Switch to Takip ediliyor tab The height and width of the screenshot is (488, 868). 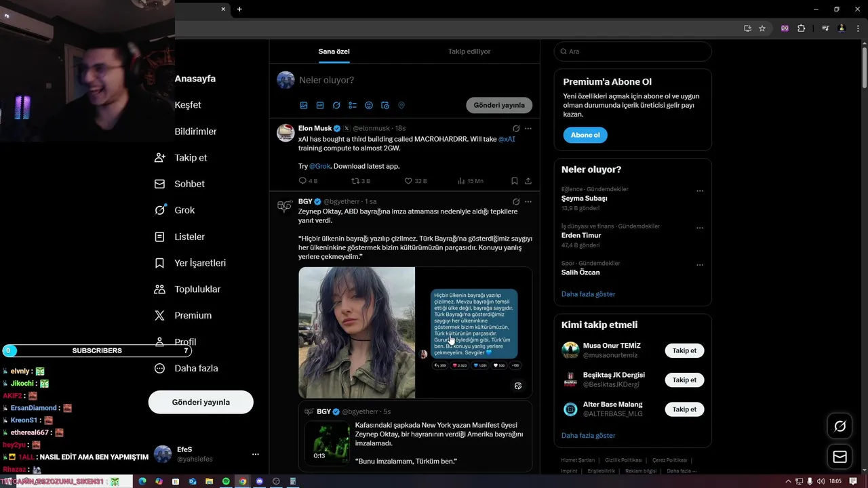pos(469,52)
